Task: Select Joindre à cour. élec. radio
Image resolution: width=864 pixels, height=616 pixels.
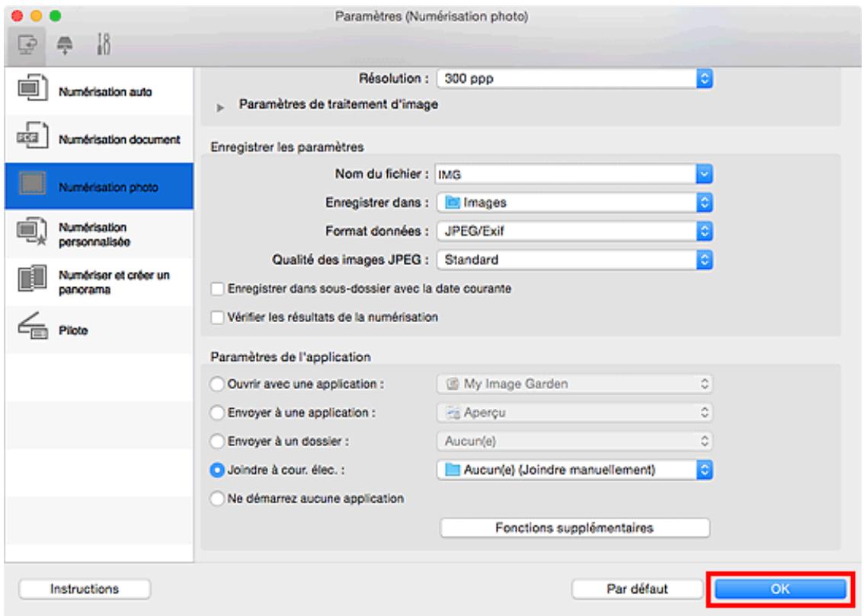Action: pos(217,470)
